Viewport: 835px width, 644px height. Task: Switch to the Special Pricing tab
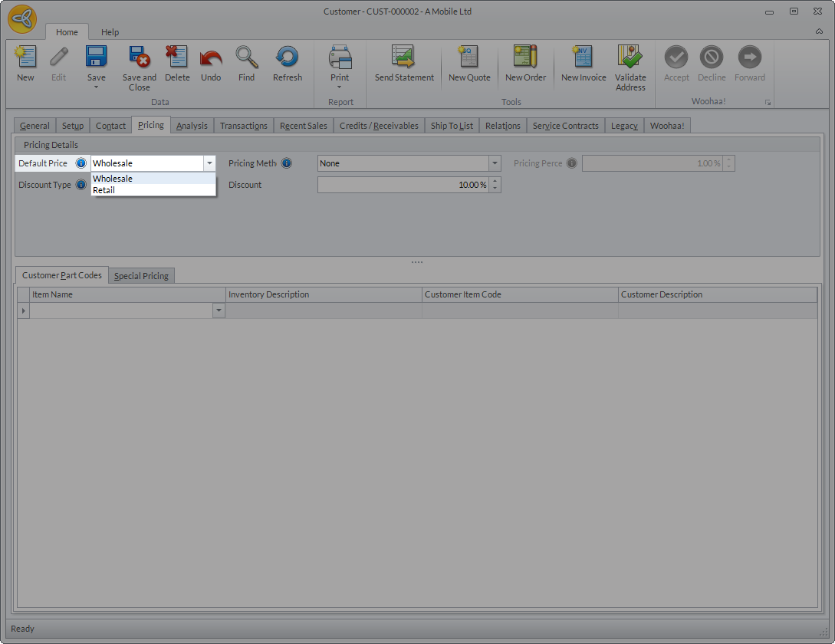pyautogui.click(x=141, y=276)
